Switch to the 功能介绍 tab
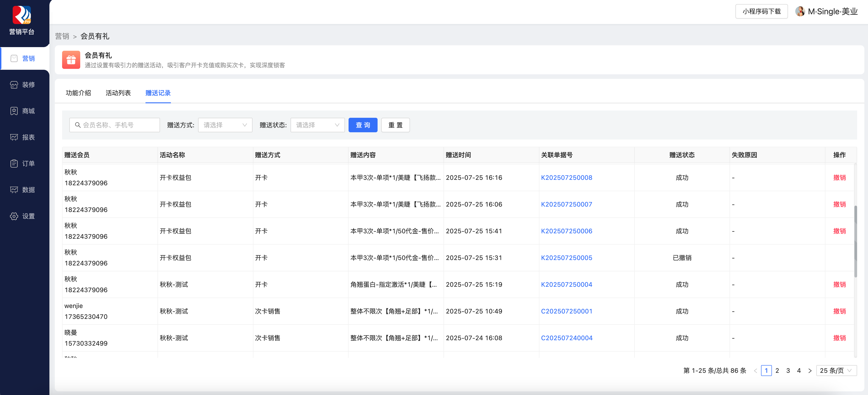This screenshot has width=868, height=395. (x=78, y=93)
